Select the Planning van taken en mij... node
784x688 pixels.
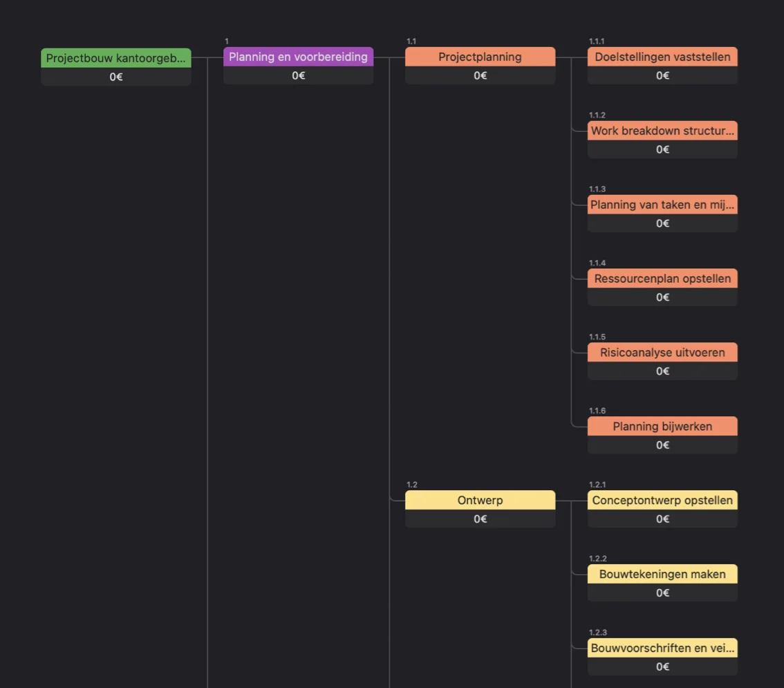coord(662,205)
